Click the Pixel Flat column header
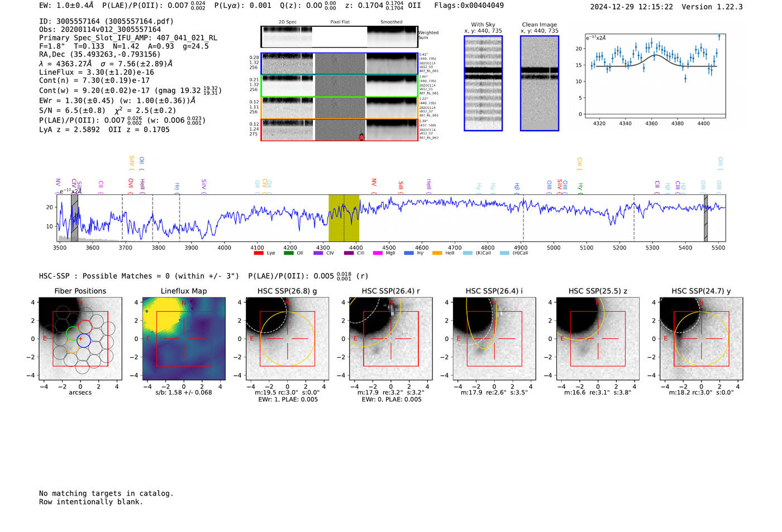This screenshot has width=782, height=532. 340,22
